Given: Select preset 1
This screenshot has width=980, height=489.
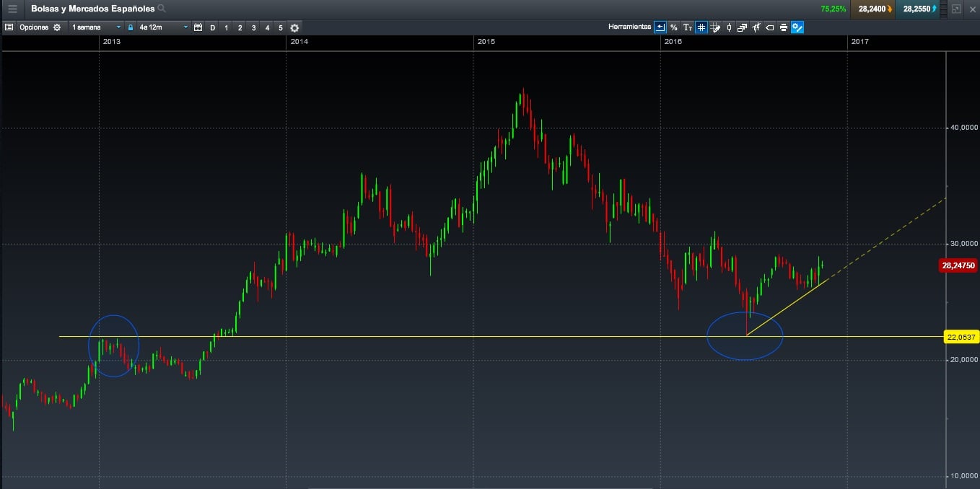Looking at the screenshot, I should [226, 27].
